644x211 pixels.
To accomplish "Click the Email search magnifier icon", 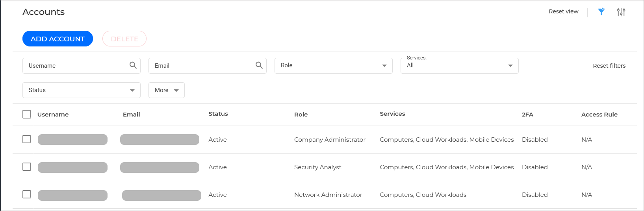I will tap(259, 65).
